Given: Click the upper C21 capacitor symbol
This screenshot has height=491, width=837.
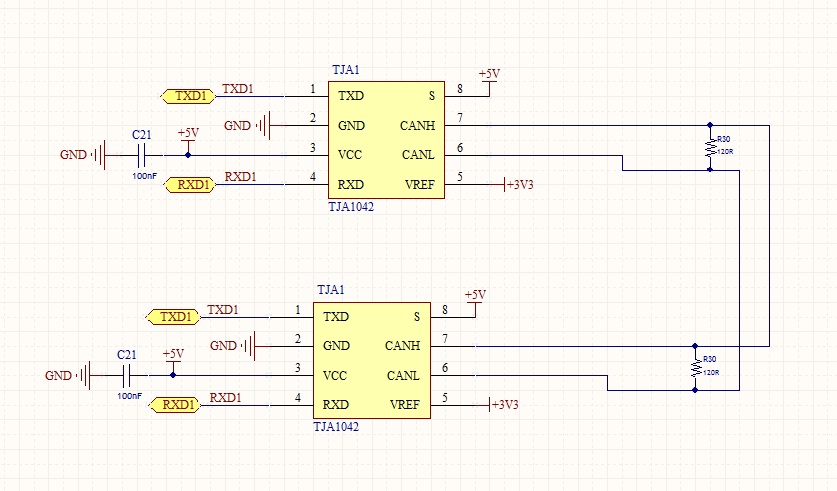Looking at the screenshot, I should pyautogui.click(x=141, y=155).
